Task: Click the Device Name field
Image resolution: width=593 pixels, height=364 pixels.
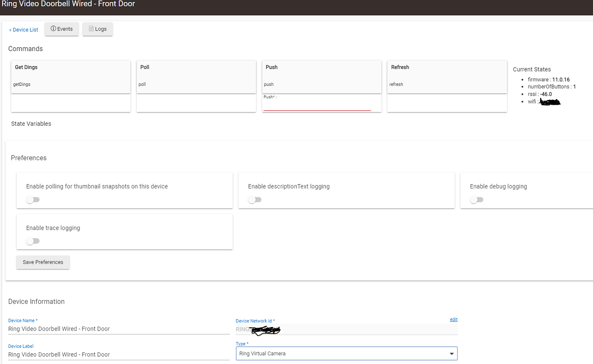Action: click(119, 329)
